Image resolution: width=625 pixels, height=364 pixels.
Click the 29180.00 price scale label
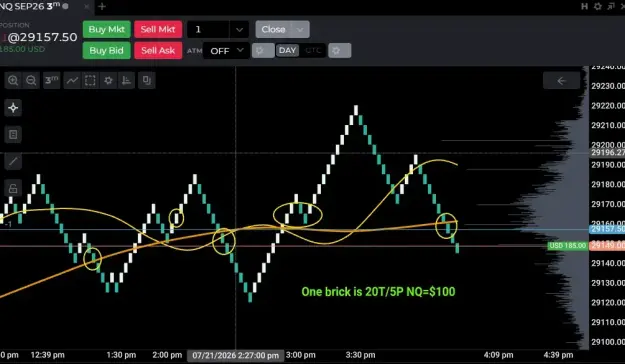608,184
